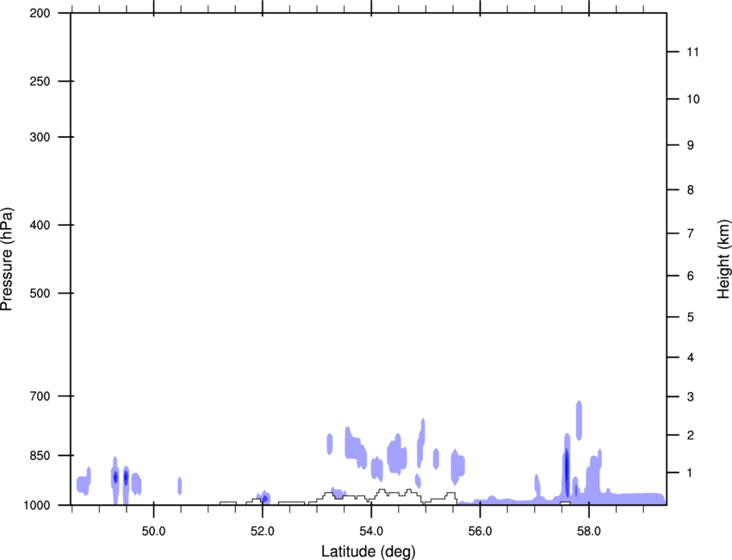Pick the 9 km height label
Screen dimensions: 732x560
[x=690, y=146]
